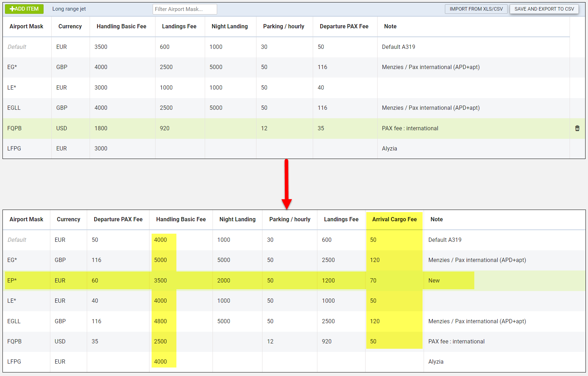Image resolution: width=588 pixels, height=376 pixels.
Task: Click Default handling fee 3500 in top table
Action: pos(101,47)
